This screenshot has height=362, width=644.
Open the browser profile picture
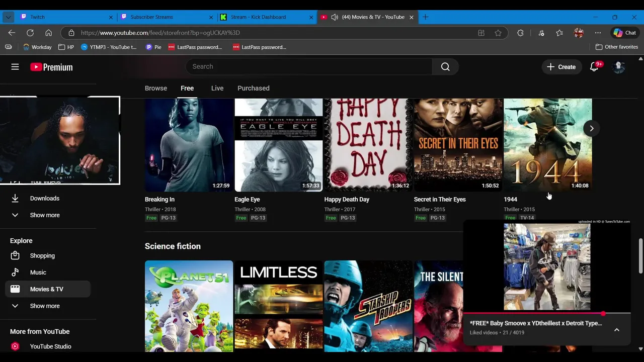click(x=579, y=33)
